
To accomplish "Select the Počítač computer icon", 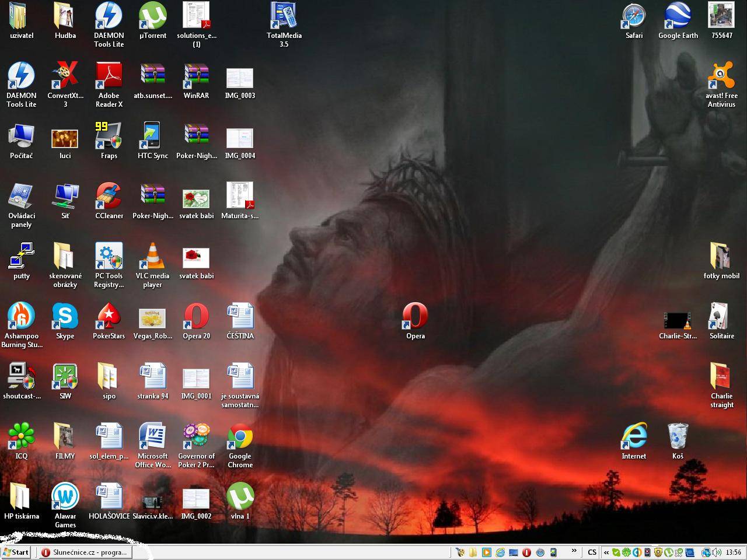I will (x=22, y=141).
